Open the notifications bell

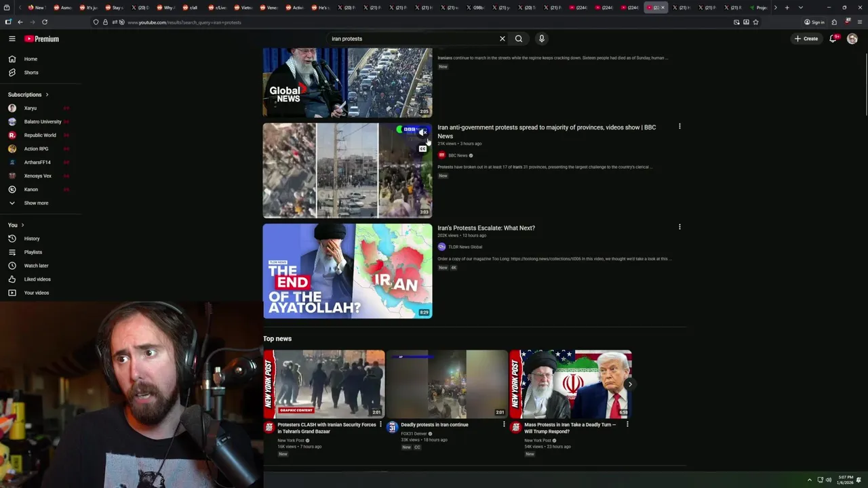(833, 39)
